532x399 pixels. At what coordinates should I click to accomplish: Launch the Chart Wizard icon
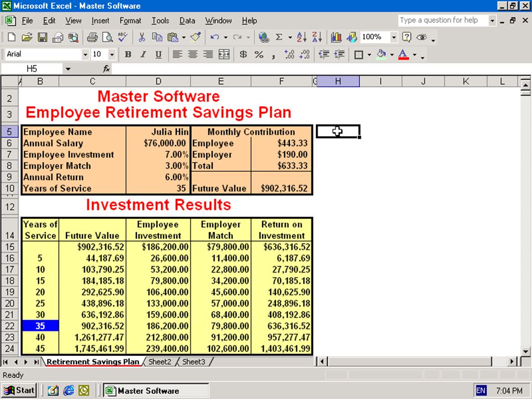point(336,37)
